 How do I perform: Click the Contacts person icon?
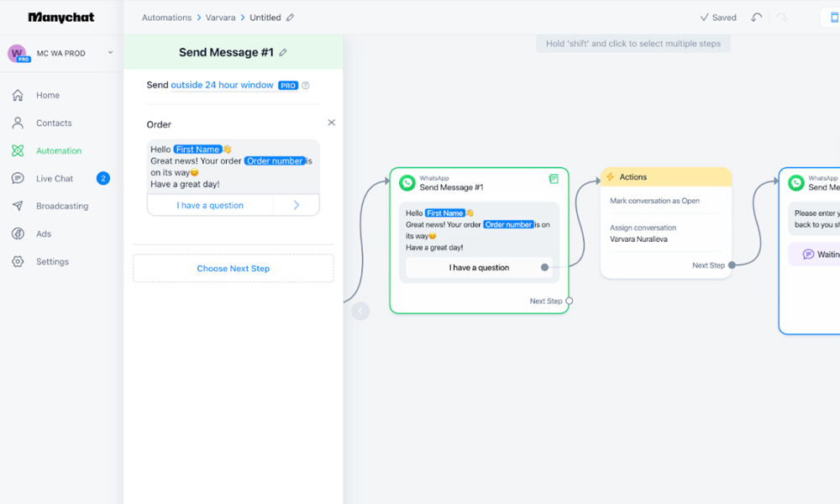pyautogui.click(x=18, y=123)
